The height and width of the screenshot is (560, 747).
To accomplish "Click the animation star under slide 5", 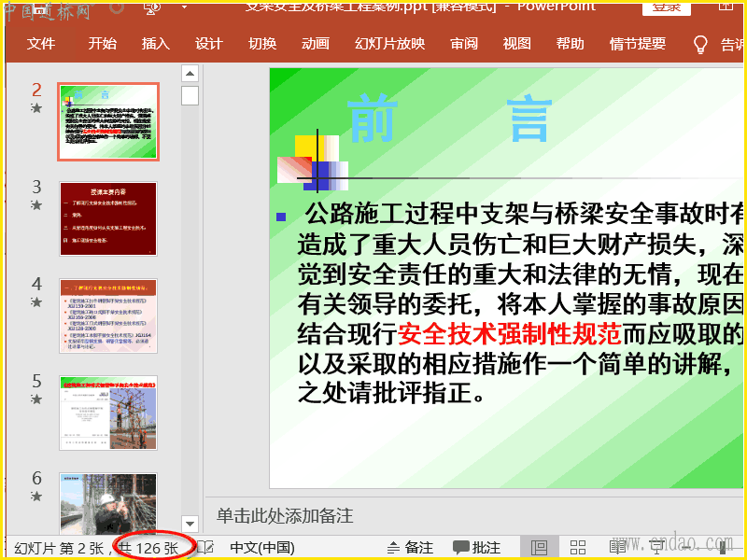I will [x=36, y=399].
